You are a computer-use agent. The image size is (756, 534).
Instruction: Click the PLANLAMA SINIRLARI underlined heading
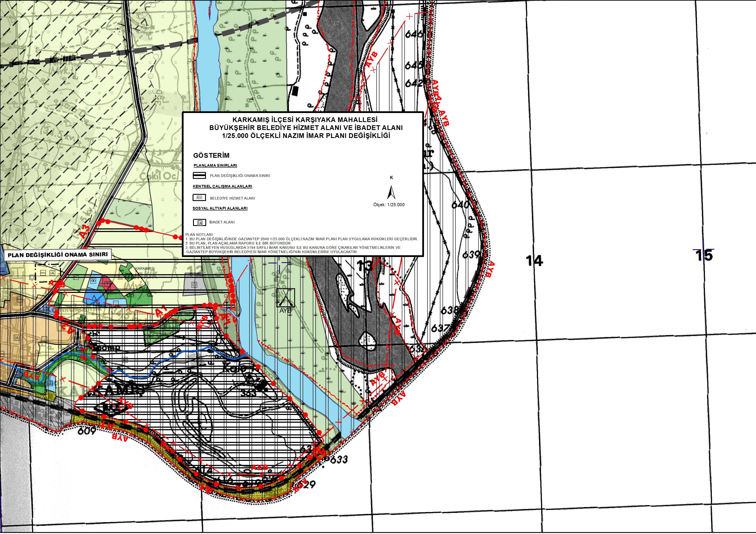215,166
